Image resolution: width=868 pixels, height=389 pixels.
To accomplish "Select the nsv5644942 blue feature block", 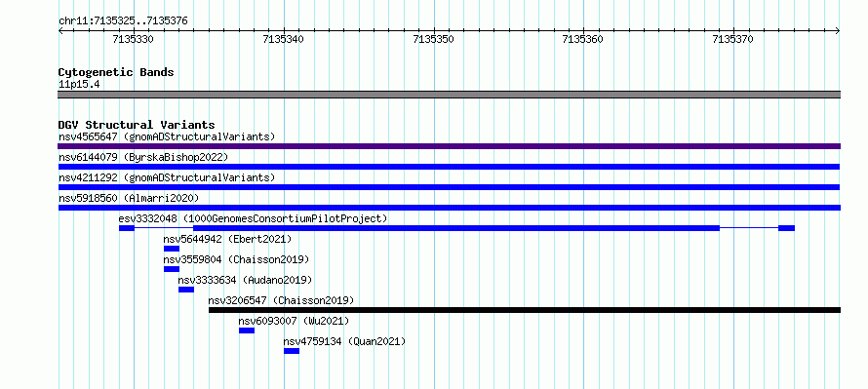I will pyautogui.click(x=172, y=249).
